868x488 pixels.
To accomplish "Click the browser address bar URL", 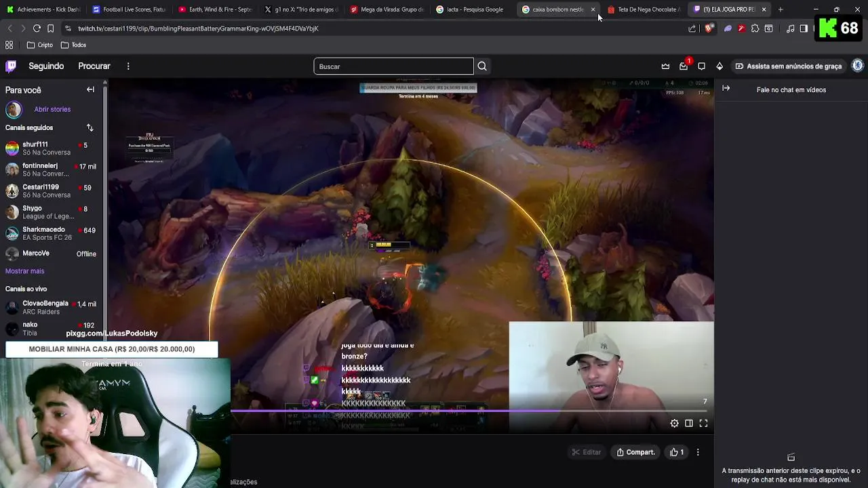I will pos(198,28).
